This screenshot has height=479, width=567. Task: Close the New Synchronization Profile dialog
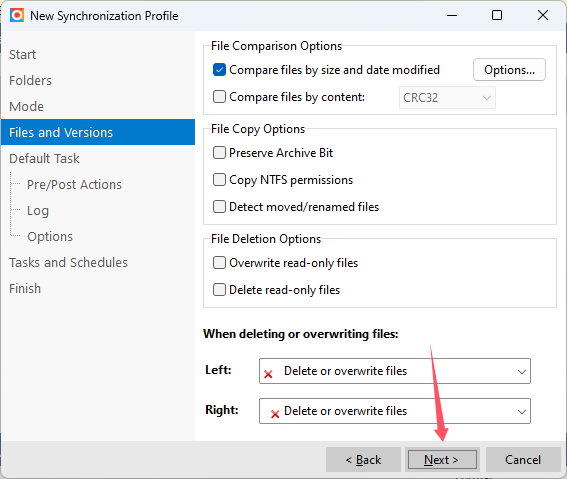pos(542,15)
